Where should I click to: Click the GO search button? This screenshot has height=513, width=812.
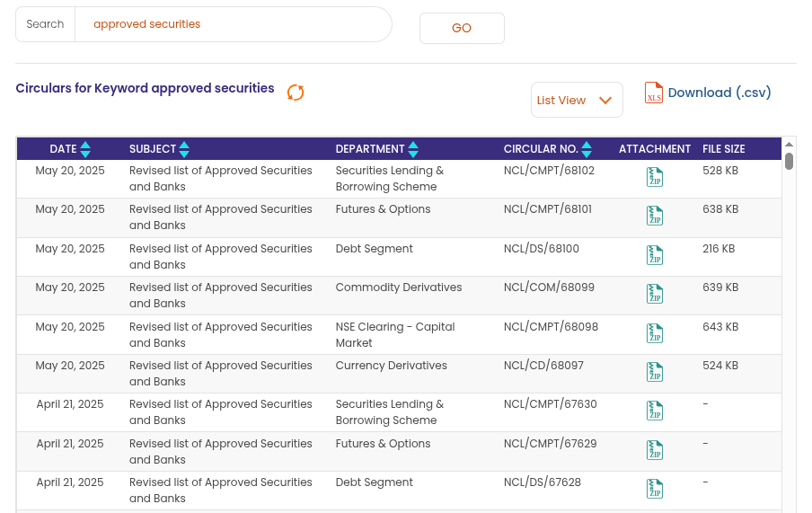[462, 28]
